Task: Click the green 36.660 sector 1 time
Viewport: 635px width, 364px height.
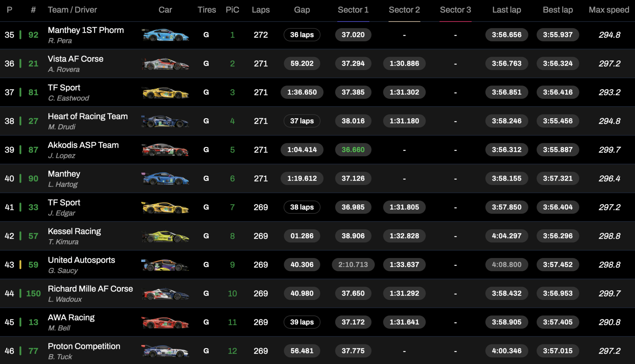Action: [353, 150]
